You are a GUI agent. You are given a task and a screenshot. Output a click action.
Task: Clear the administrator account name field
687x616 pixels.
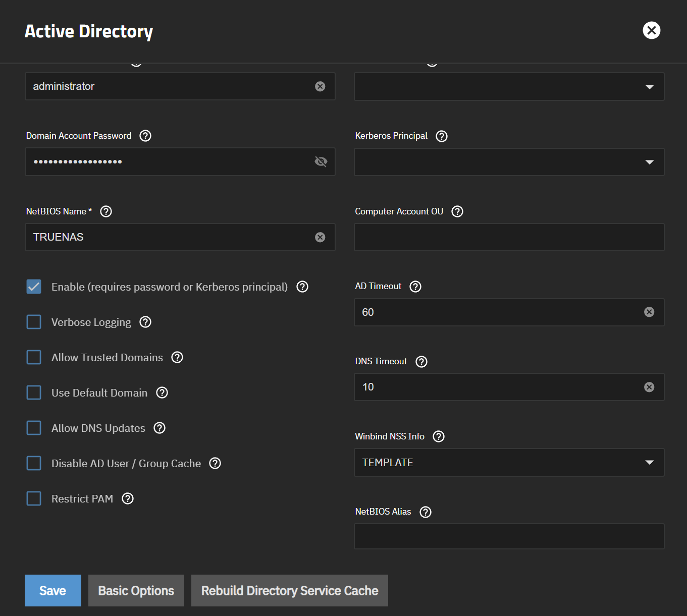click(x=320, y=86)
